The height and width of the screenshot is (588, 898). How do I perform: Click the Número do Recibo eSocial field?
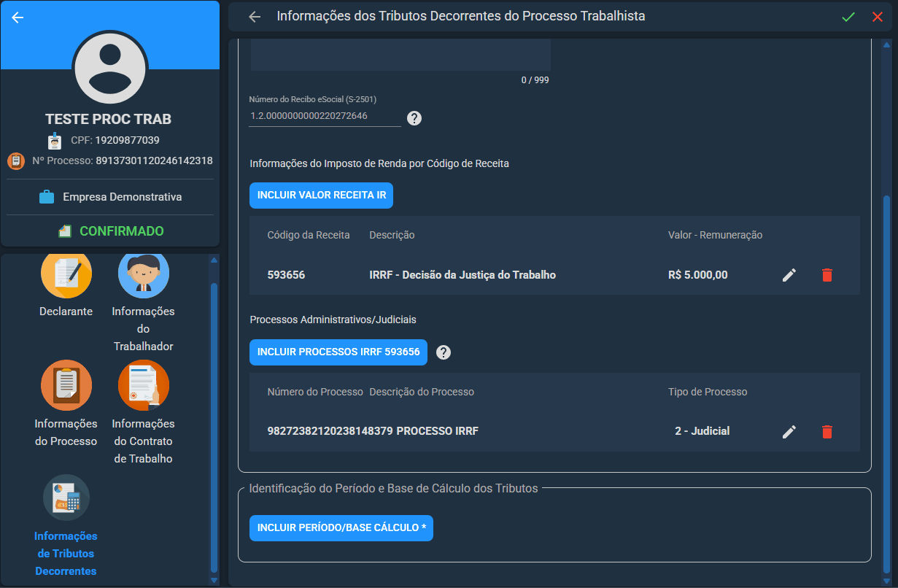(325, 116)
